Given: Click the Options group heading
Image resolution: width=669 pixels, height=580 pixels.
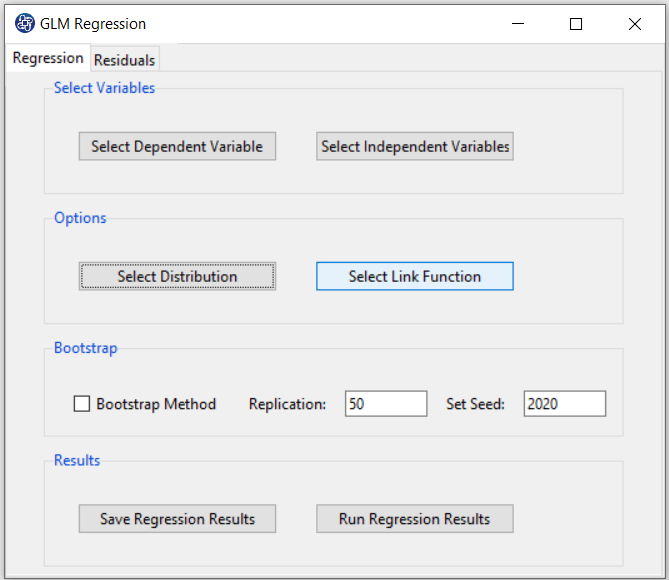Looking at the screenshot, I should tap(80, 218).
